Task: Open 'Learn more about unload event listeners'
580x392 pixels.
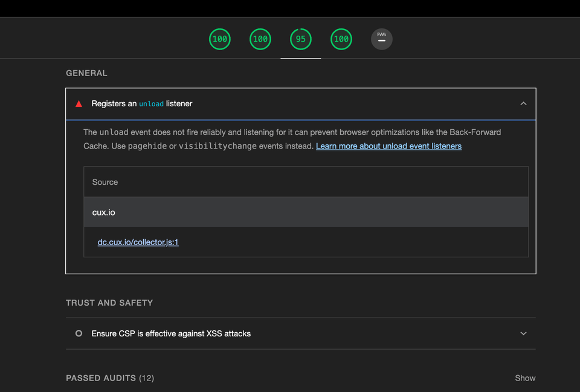Action: click(x=388, y=146)
